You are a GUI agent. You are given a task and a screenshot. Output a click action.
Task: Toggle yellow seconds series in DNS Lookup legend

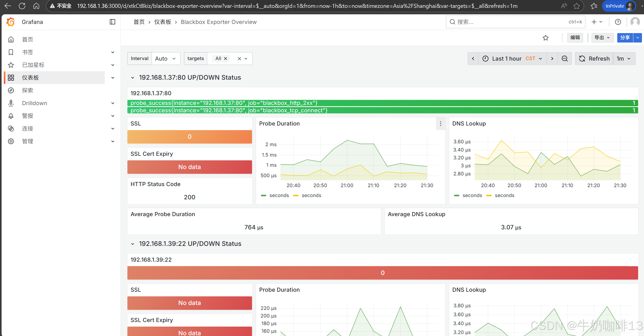(504, 195)
